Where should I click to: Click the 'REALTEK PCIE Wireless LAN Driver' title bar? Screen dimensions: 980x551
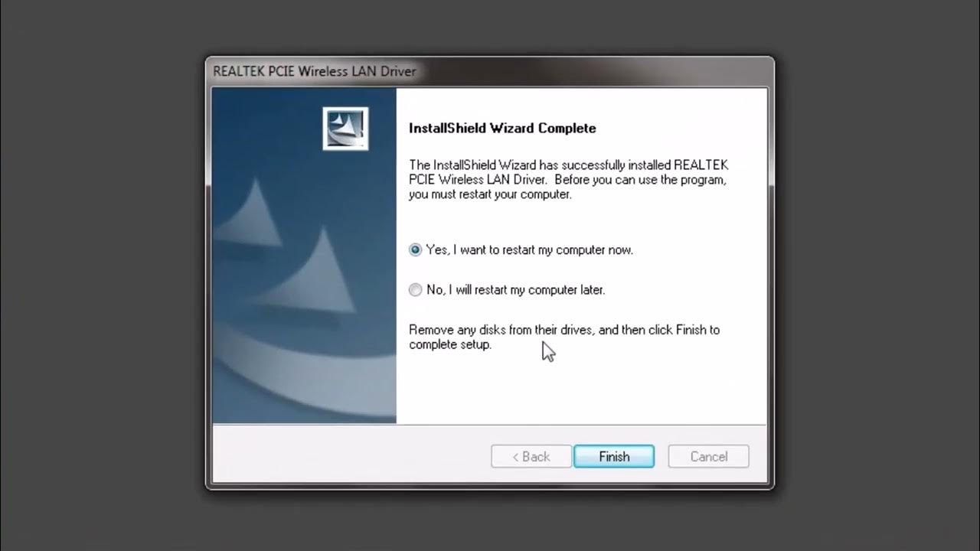[490, 71]
